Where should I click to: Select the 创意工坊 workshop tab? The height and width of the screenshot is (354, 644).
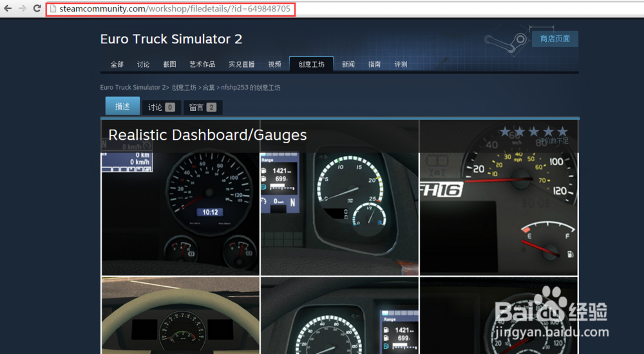click(311, 64)
